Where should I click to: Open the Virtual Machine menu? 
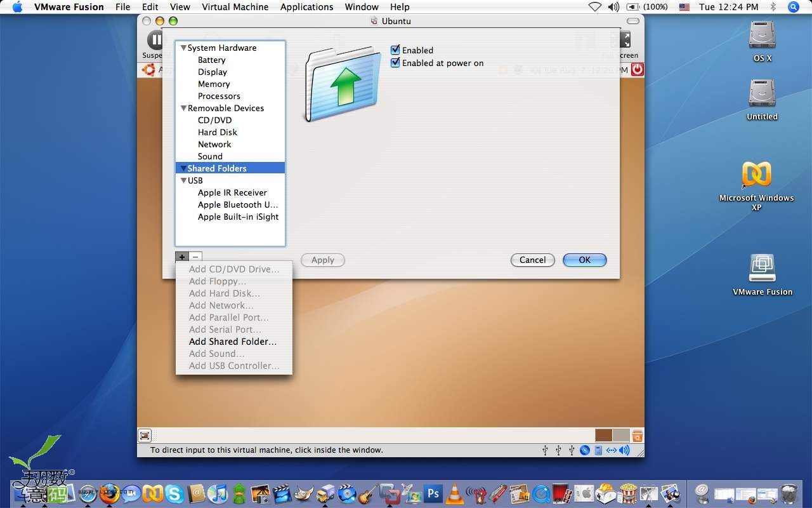235,7
